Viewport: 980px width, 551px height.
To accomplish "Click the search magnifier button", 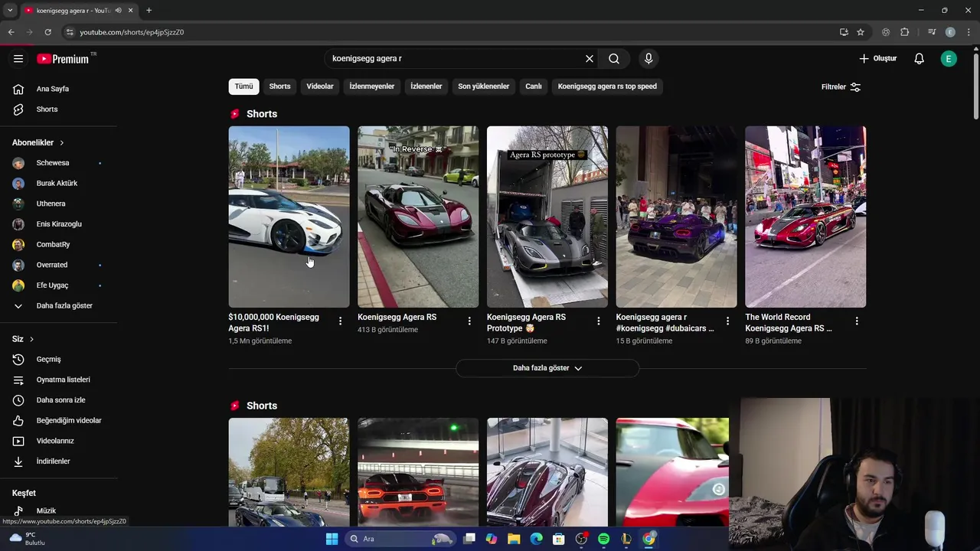I will [x=614, y=58].
